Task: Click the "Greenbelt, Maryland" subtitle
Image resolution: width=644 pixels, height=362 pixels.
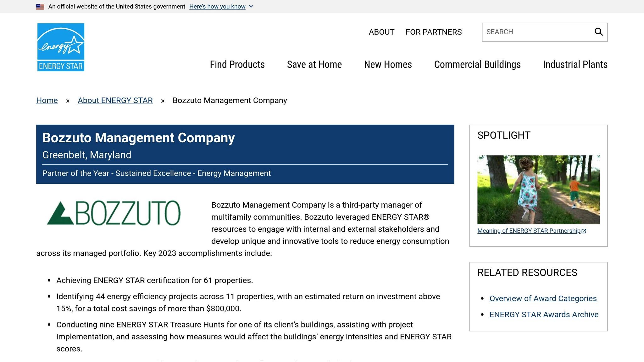Action: [x=87, y=155]
